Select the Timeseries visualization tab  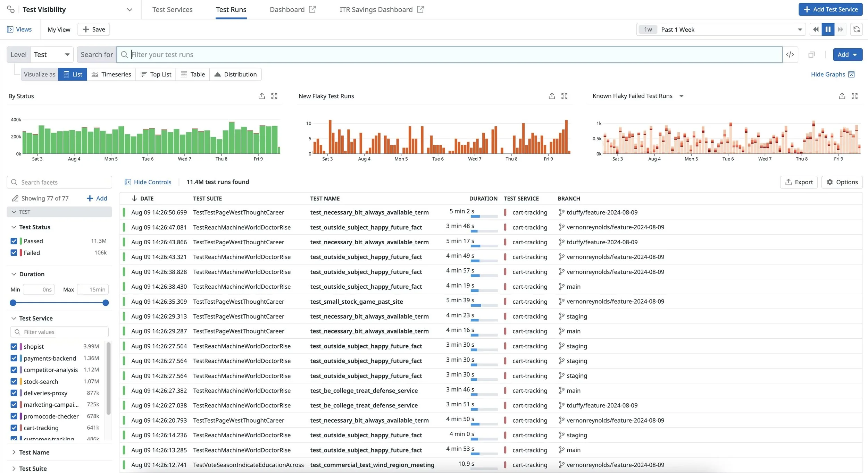pyautogui.click(x=111, y=74)
